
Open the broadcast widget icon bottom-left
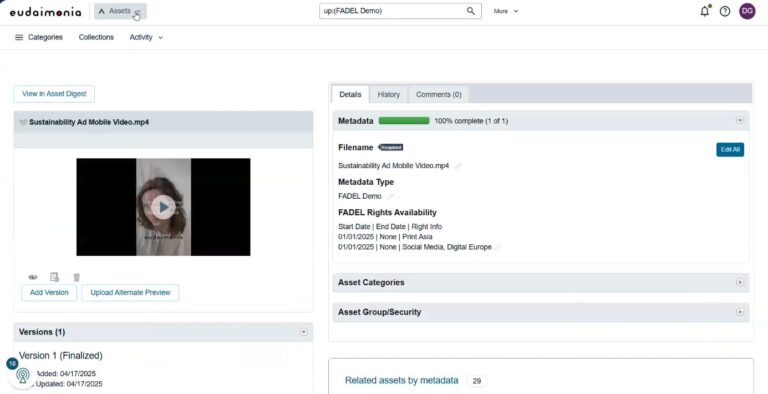pos(23,375)
